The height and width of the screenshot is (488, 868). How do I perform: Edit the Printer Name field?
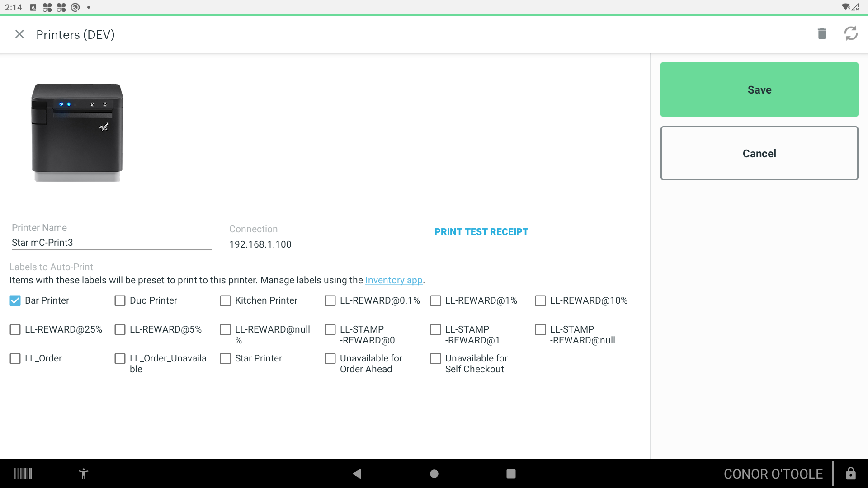click(x=112, y=243)
